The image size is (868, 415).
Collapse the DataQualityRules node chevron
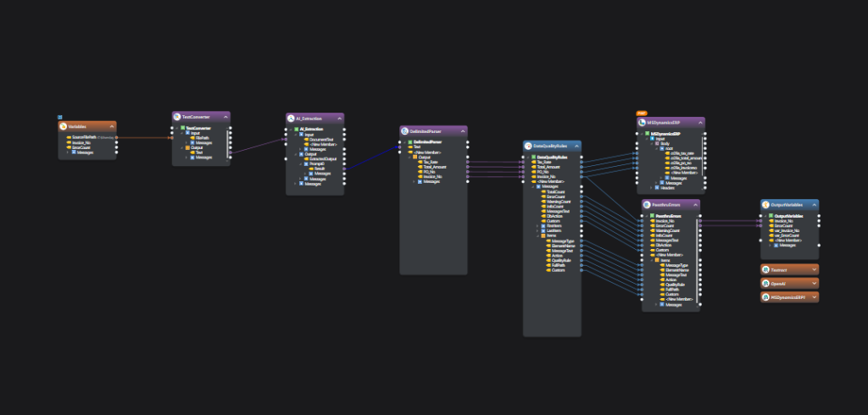tap(576, 146)
